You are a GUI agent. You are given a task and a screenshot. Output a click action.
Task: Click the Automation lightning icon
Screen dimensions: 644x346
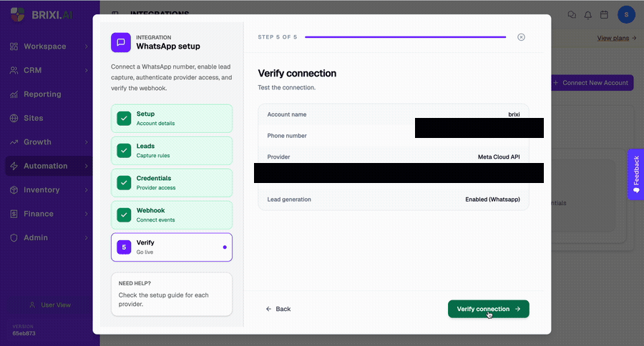pos(14,166)
